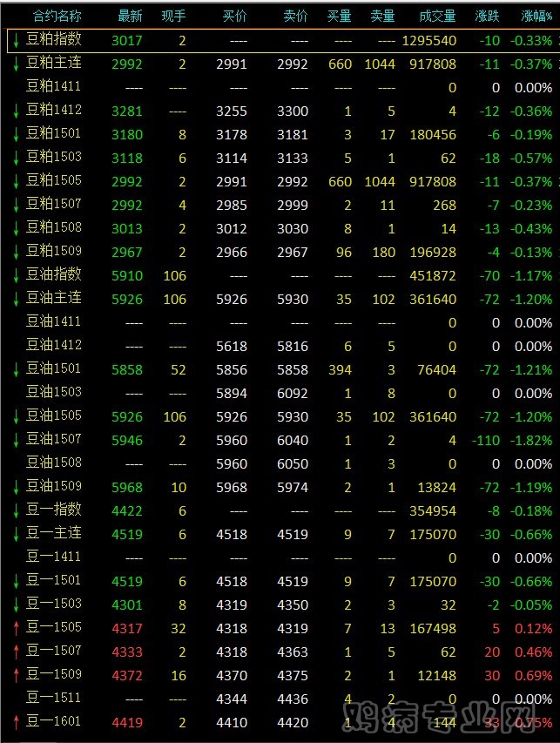Image resolution: width=560 pixels, height=743 pixels.
Task: Click the up arrow next to 豆一1509
Action: (x=16, y=674)
